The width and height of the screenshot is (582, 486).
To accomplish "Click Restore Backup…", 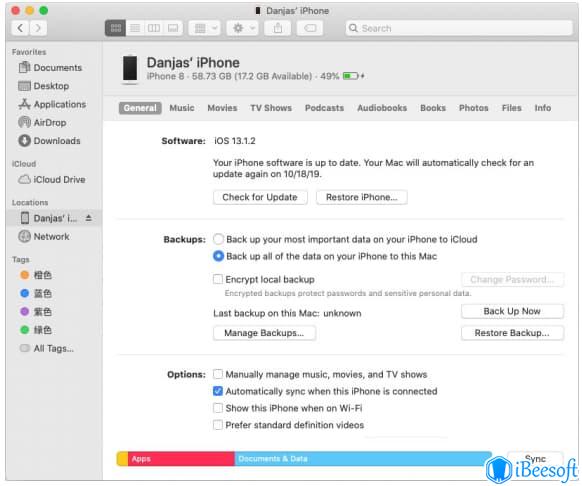I will tap(512, 333).
